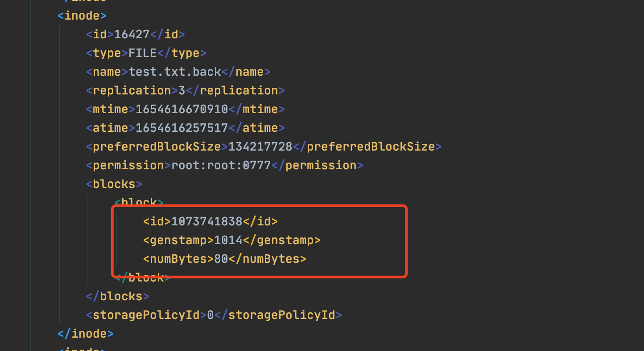Click the atime value 1654616257517
644x351 pixels.
pyautogui.click(x=182, y=128)
